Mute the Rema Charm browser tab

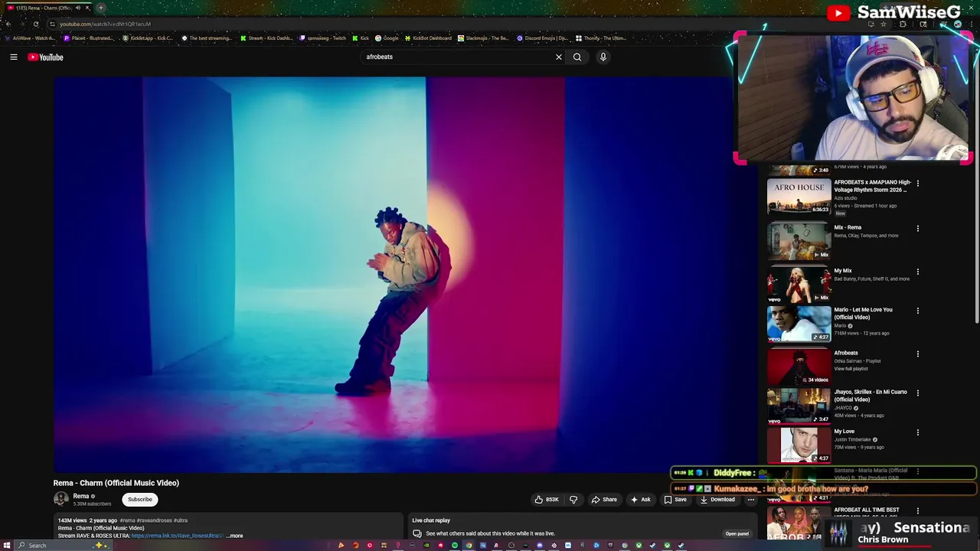77,8
